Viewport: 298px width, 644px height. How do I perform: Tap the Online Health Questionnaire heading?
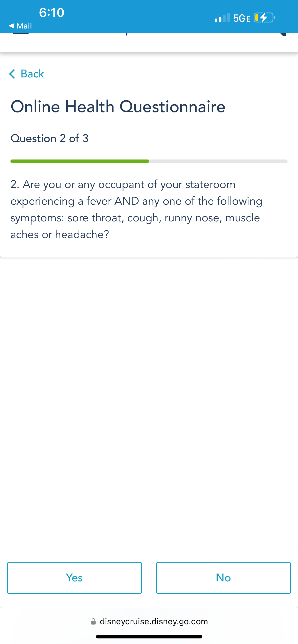[x=118, y=107]
